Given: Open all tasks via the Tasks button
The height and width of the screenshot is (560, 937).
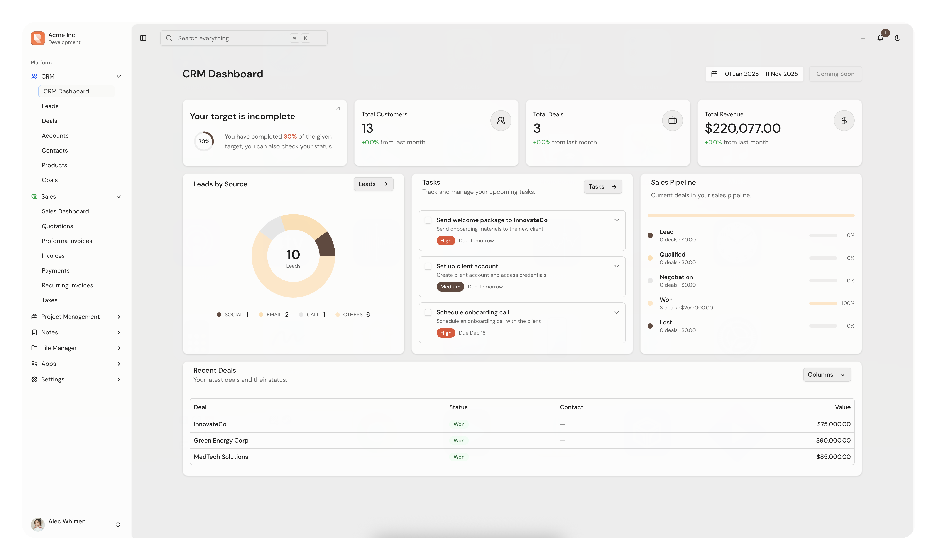Looking at the screenshot, I should [x=603, y=186].
